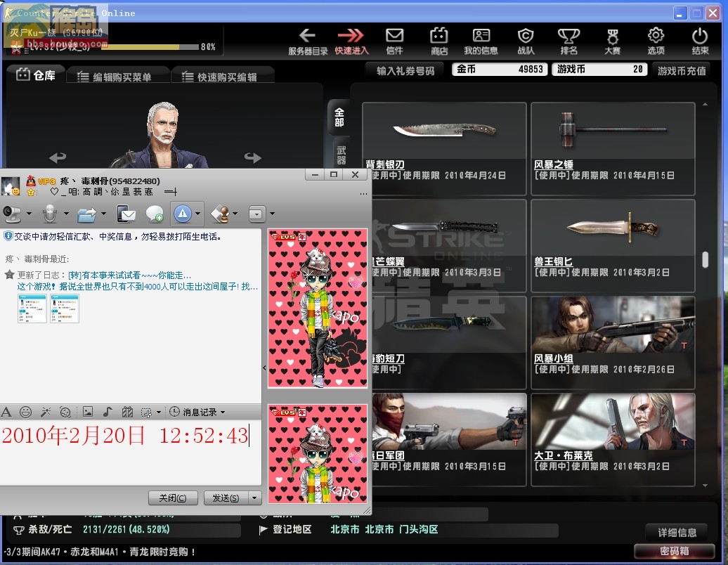Viewport: 728px width, 565px height.
Task: Open the 消息记录 message history dropdown
Action: tap(197, 412)
